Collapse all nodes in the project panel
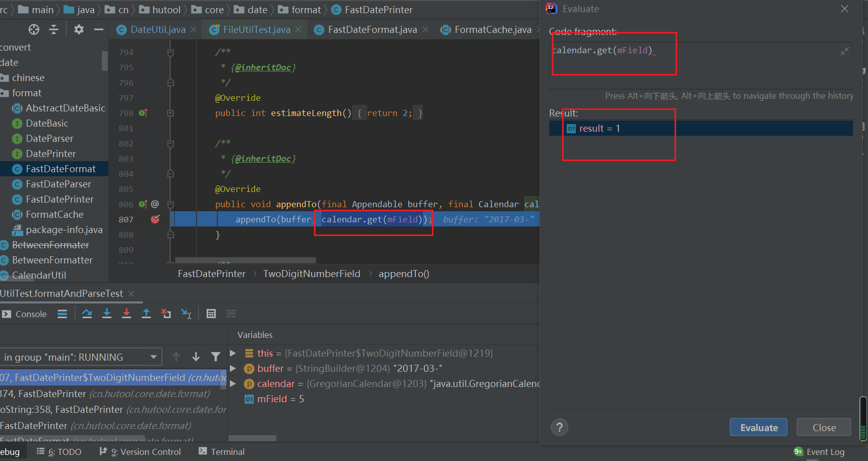Viewport: 868px width, 461px height. 54,29
